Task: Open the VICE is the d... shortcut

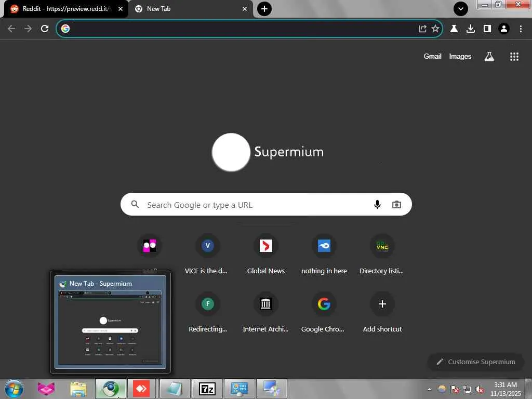Action: 207,254
